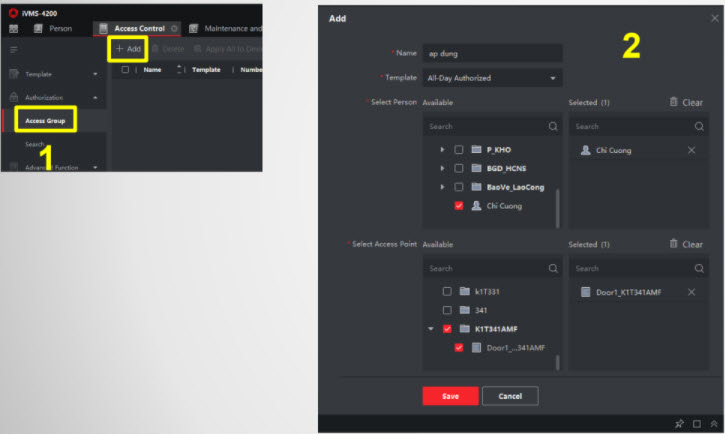Cancel the Add dialog
The width and height of the screenshot is (725, 435).
[509, 396]
